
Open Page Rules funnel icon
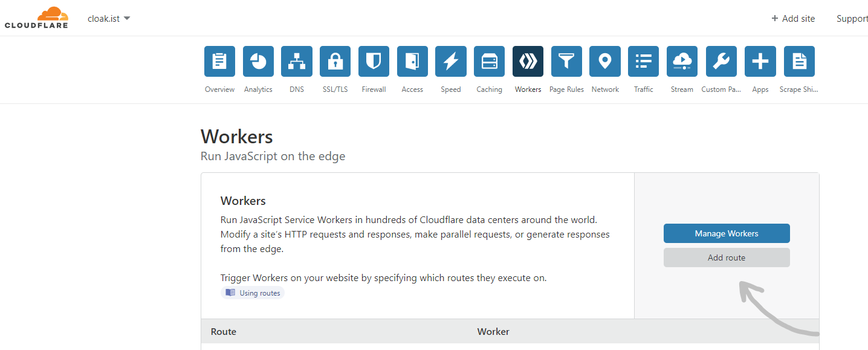(566, 62)
